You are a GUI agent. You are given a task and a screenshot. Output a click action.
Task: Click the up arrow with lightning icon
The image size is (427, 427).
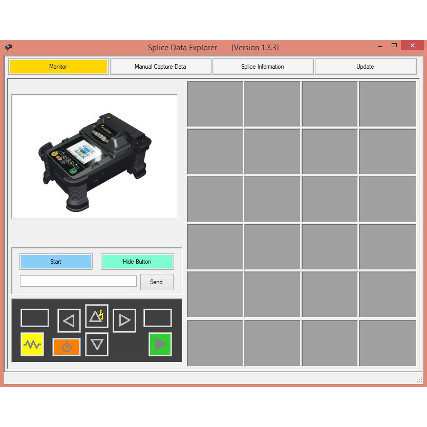click(97, 316)
